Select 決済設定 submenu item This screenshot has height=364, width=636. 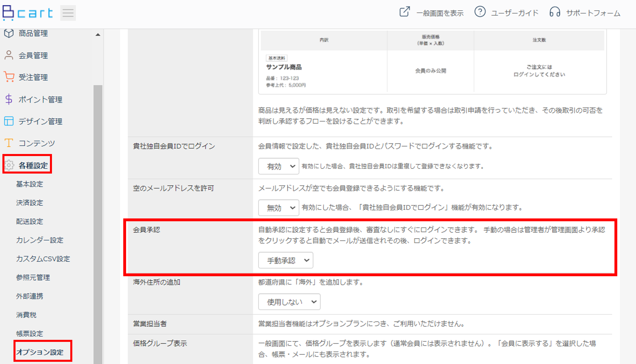[29, 203]
